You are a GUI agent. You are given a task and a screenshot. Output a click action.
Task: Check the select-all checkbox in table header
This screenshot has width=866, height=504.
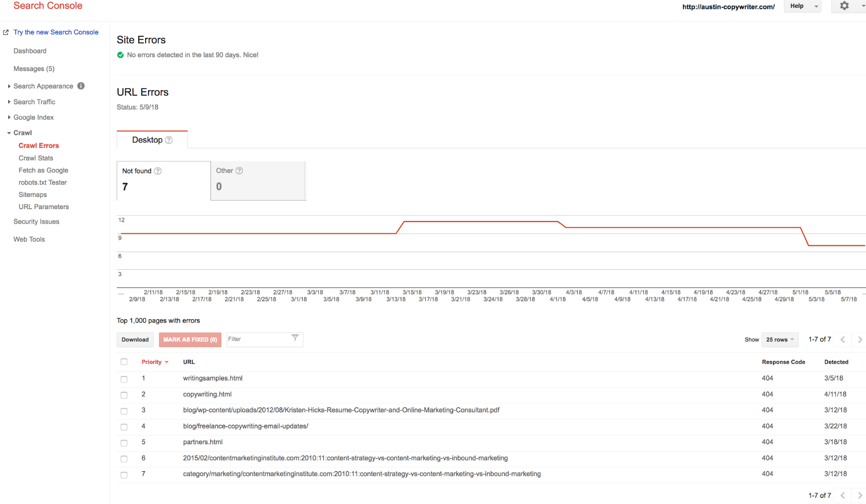click(124, 362)
